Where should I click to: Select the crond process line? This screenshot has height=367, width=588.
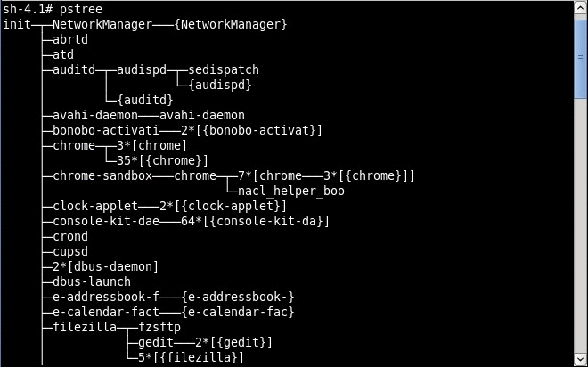pyautogui.click(x=69, y=236)
